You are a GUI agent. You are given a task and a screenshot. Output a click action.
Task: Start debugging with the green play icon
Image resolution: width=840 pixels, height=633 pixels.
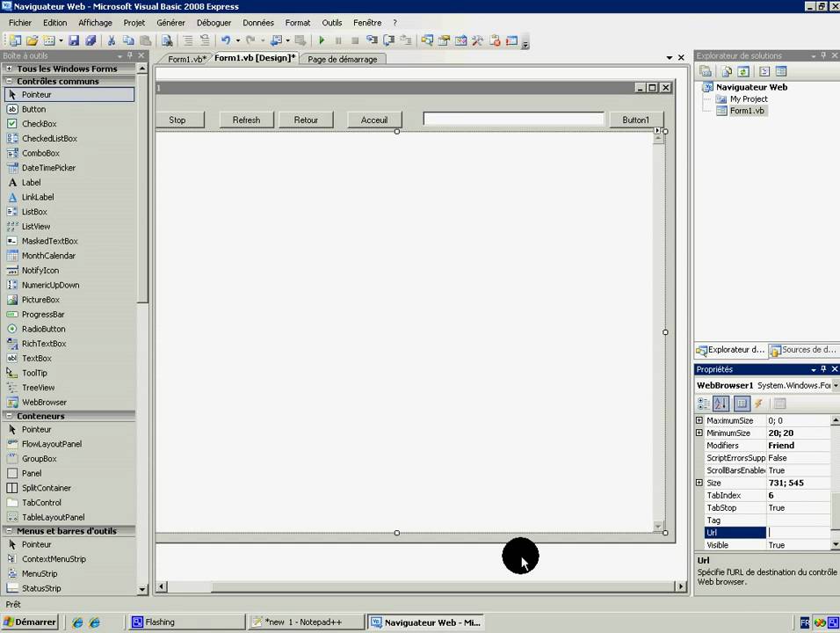coord(322,40)
